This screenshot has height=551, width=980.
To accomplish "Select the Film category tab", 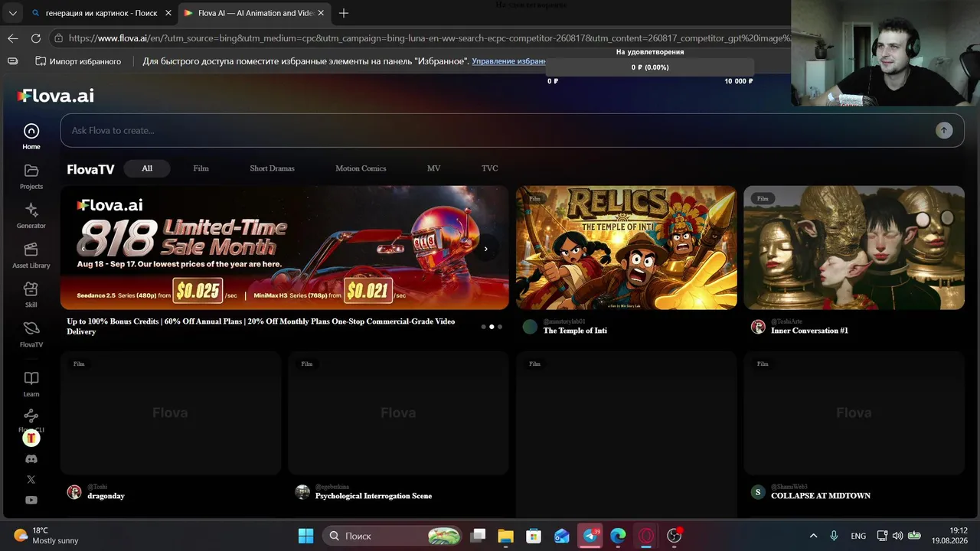I will 201,168.
